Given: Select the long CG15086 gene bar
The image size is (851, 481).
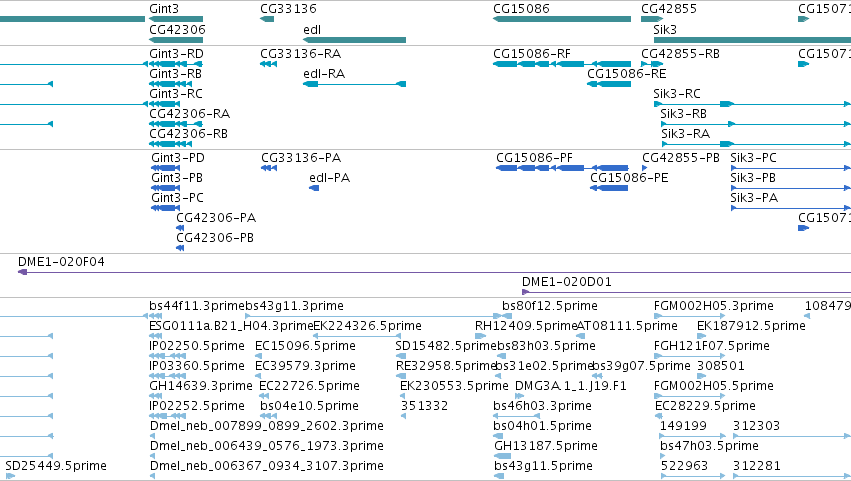Looking at the screenshot, I should point(562,19).
